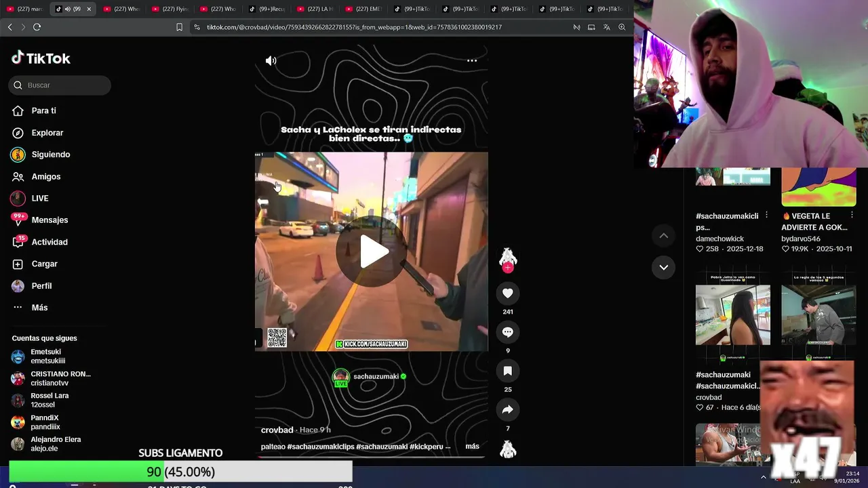868x488 pixels.
Task: Share the video with the arrow icon
Action: tap(507, 409)
